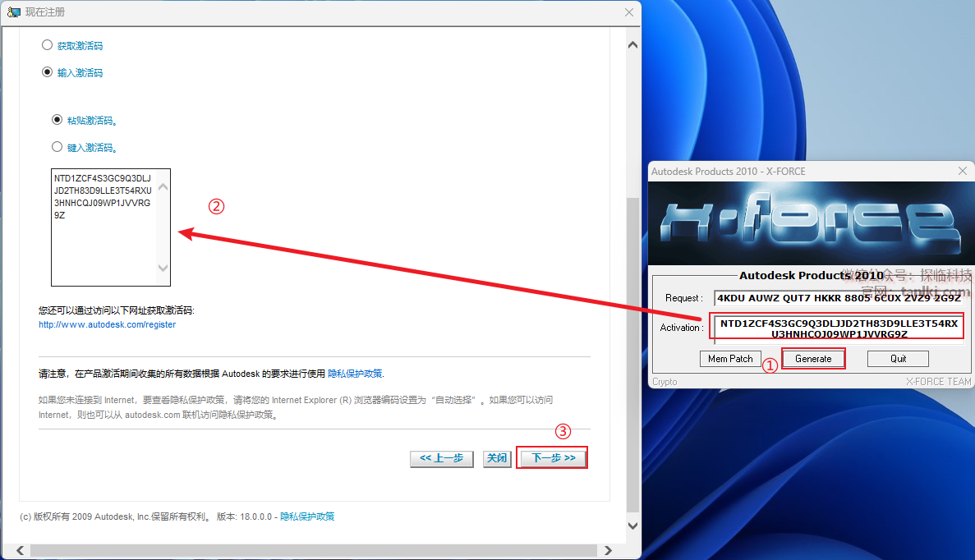Image resolution: width=975 pixels, height=560 pixels.
Task: Open the 隐私保护政策 link after the data notice
Action: coord(355,374)
